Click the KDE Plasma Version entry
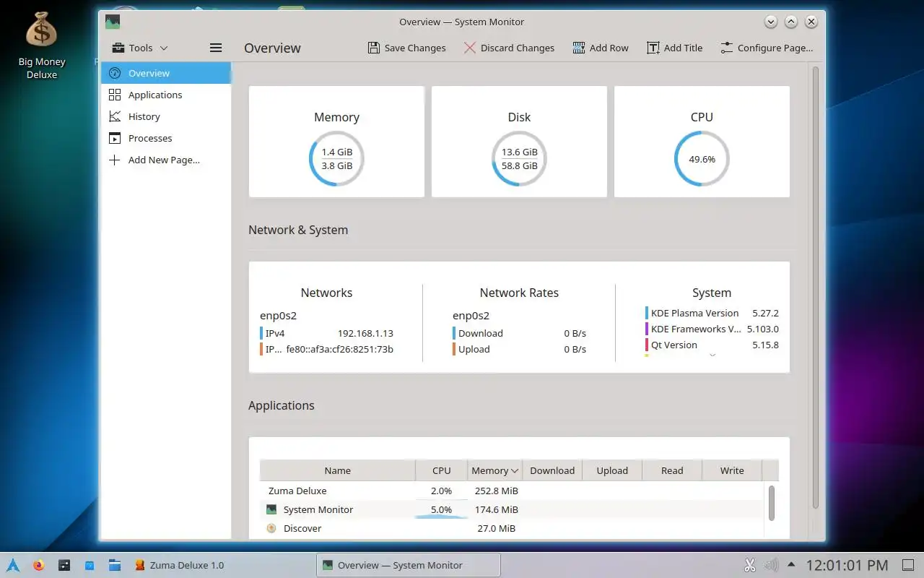The image size is (924, 578). click(712, 313)
